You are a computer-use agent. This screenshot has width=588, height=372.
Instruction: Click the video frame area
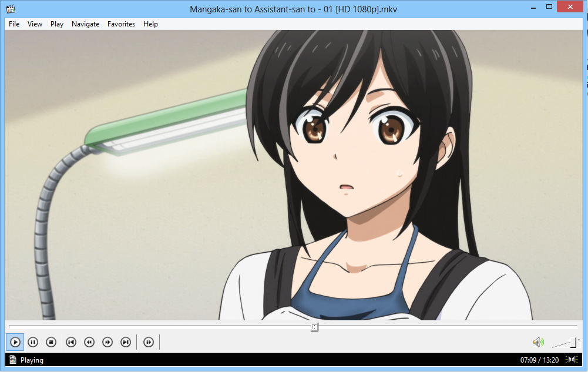click(294, 175)
